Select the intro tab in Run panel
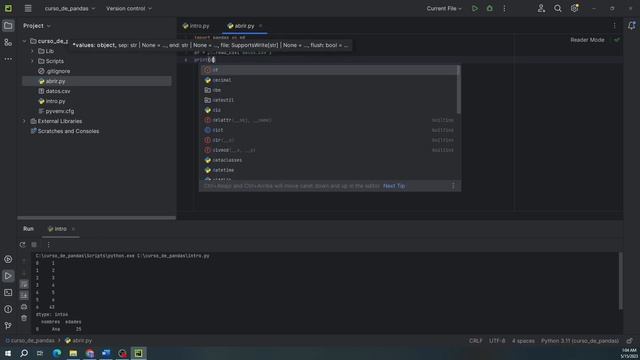 click(57, 229)
